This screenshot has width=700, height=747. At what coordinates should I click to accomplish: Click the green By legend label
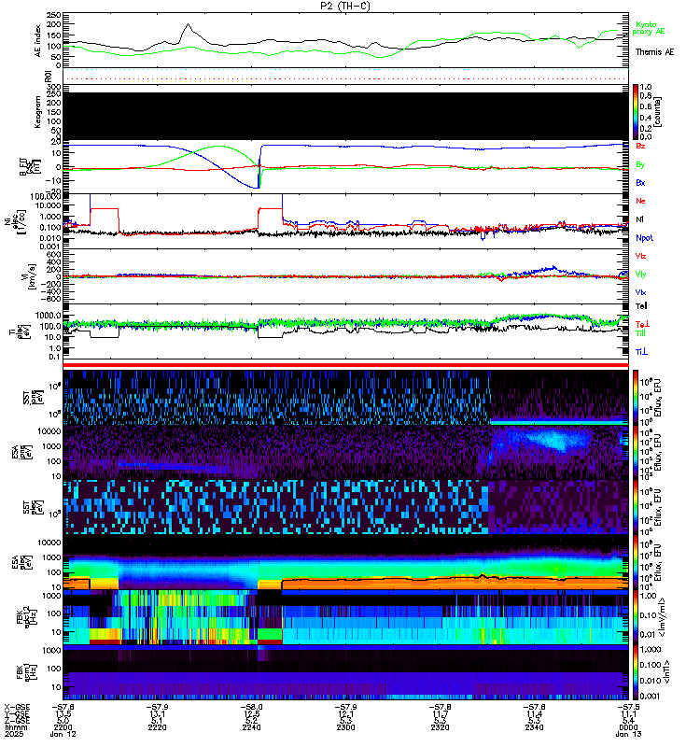640,164
